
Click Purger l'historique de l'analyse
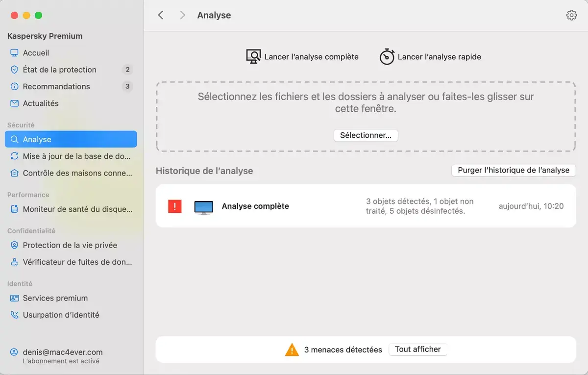(513, 170)
